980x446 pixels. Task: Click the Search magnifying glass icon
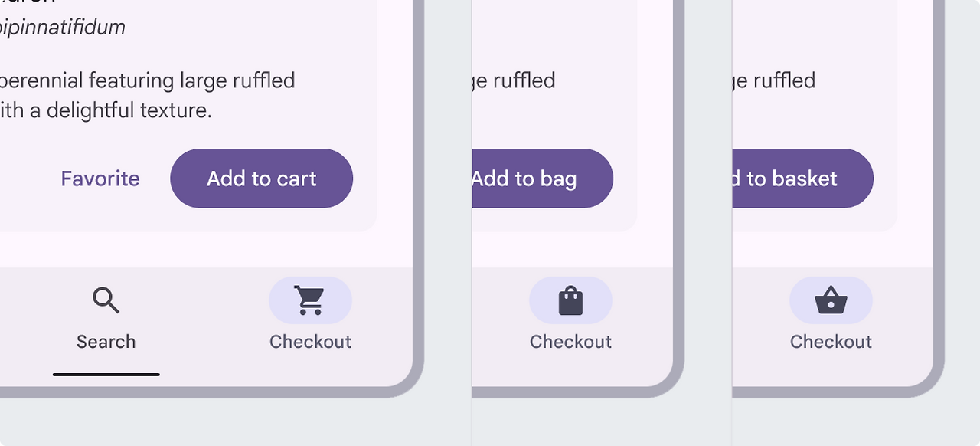click(x=106, y=300)
